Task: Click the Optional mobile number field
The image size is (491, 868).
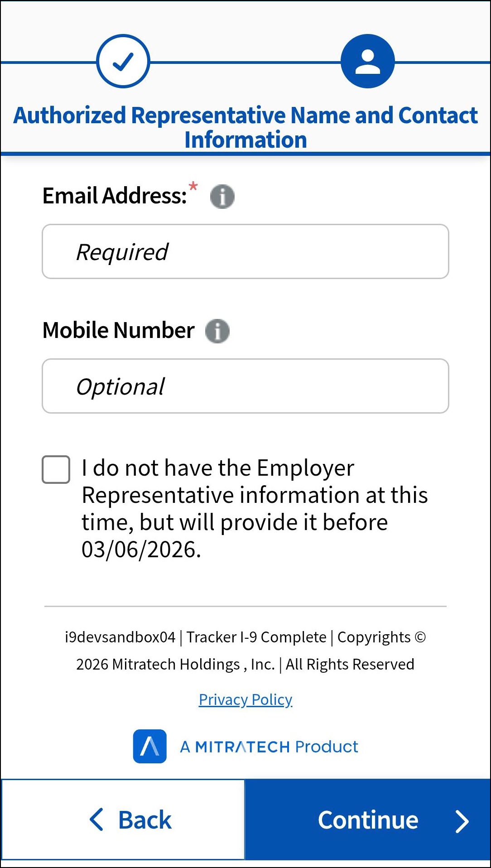Action: 245,386
